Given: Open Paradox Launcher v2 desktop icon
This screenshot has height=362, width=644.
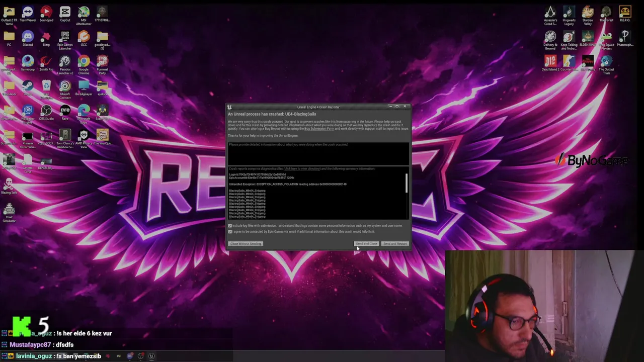Looking at the screenshot, I should [x=65, y=65].
